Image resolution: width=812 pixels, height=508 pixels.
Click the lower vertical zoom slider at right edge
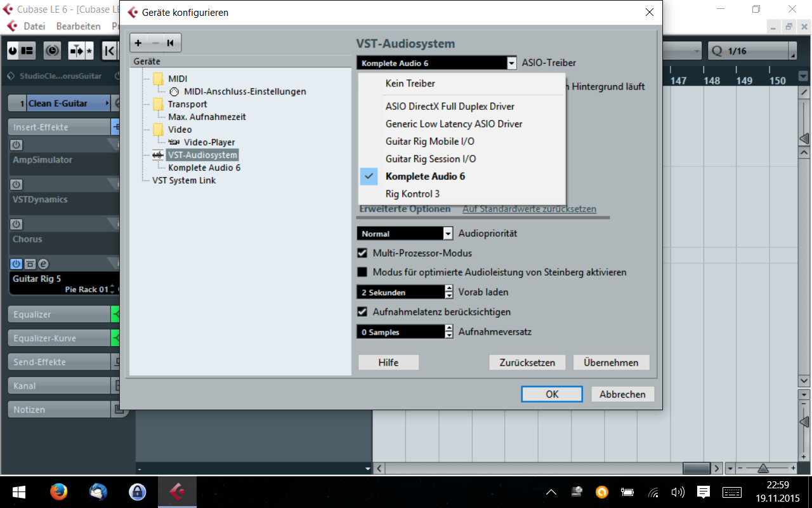[804, 422]
